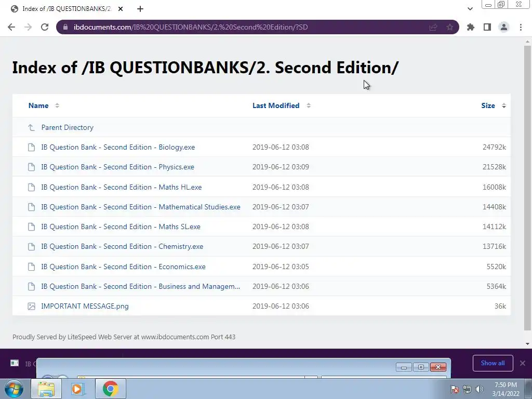
Task: Click the 36k size of IMPORTANT MESSAGE.png
Action: click(x=500, y=306)
